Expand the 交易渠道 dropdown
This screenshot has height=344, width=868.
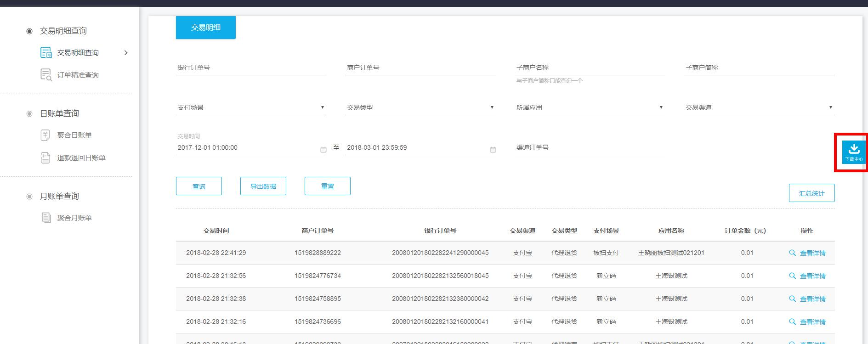click(759, 107)
